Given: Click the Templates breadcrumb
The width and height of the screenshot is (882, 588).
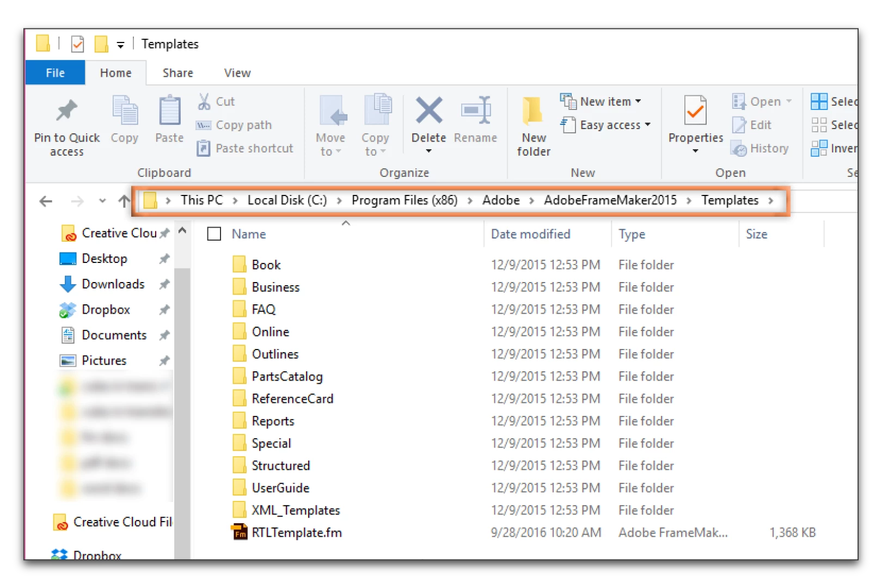Looking at the screenshot, I should [x=730, y=200].
